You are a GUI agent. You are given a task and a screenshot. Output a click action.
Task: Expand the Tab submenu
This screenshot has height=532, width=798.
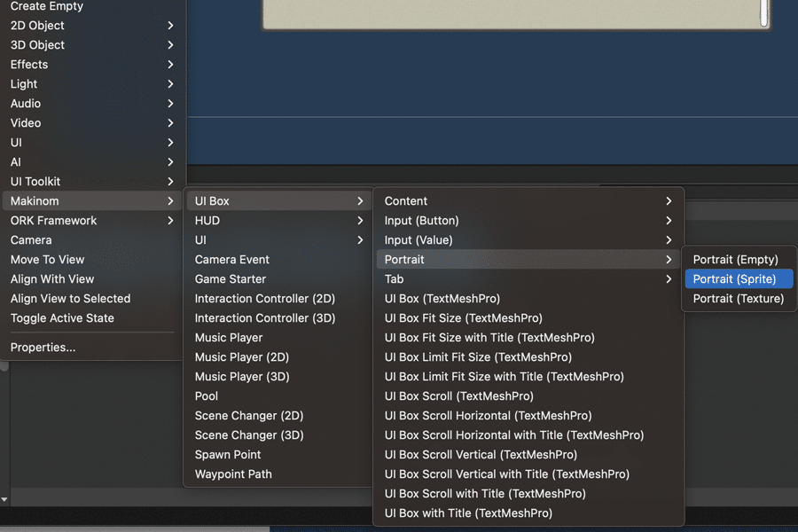[x=528, y=279]
